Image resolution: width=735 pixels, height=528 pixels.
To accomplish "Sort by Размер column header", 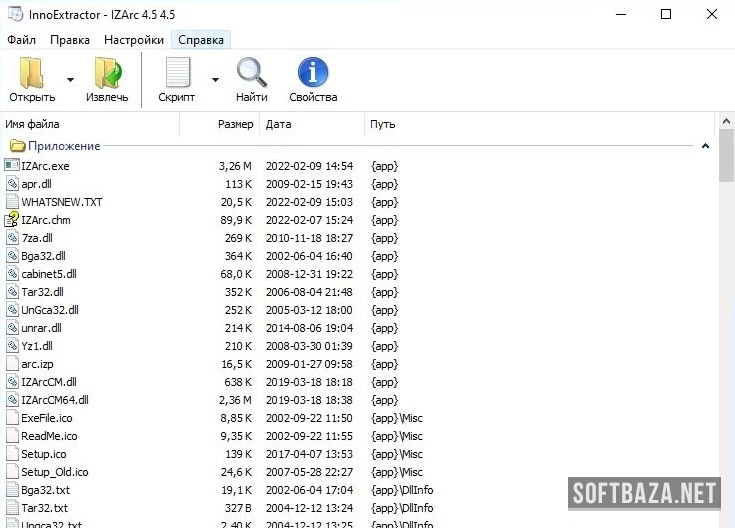I will tap(235, 124).
